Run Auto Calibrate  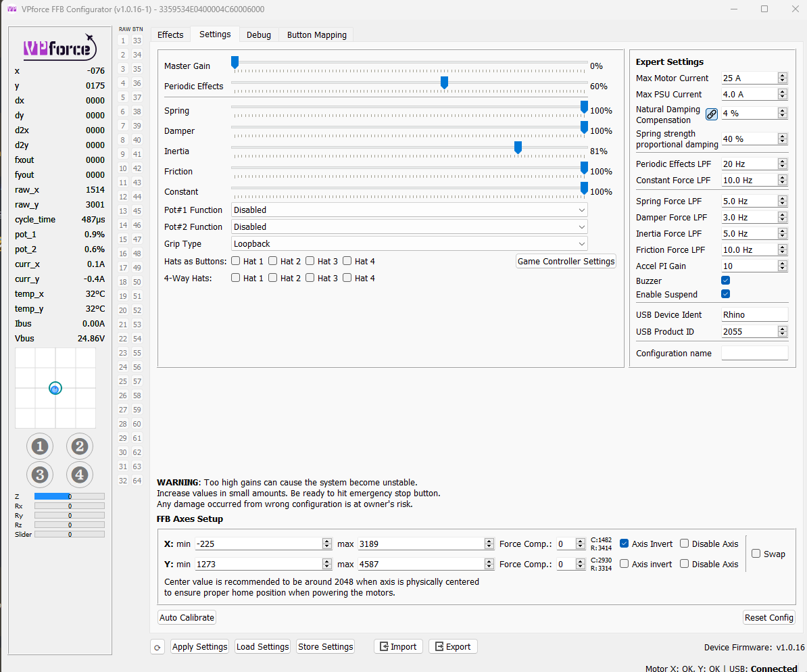pos(187,617)
